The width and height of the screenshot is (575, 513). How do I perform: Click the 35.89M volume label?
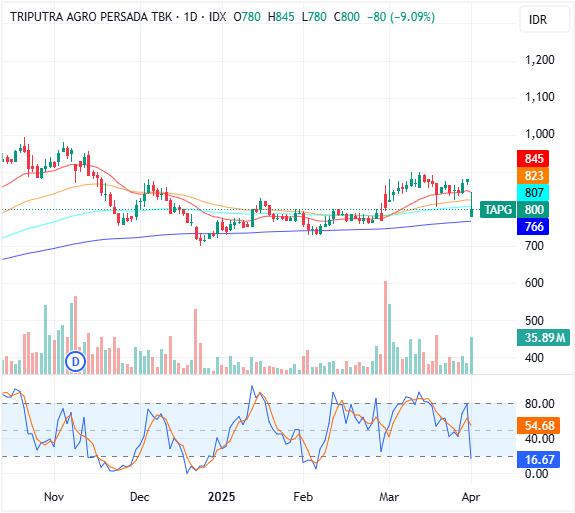pyautogui.click(x=543, y=337)
